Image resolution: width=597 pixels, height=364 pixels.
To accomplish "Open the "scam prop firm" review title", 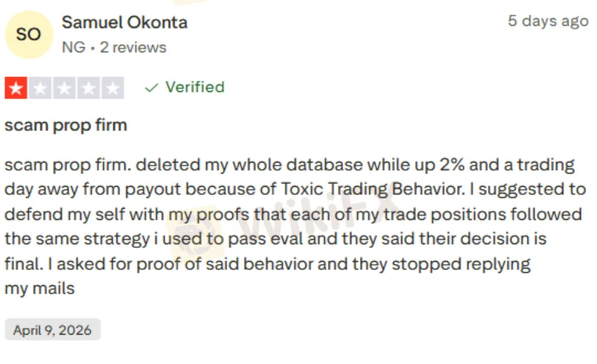I will [66, 125].
